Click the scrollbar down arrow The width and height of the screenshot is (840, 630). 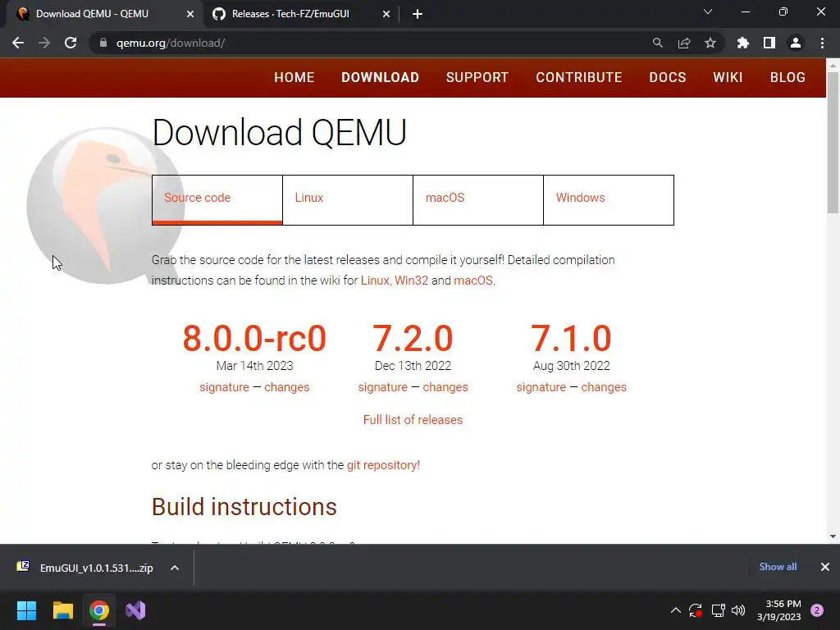tap(833, 536)
